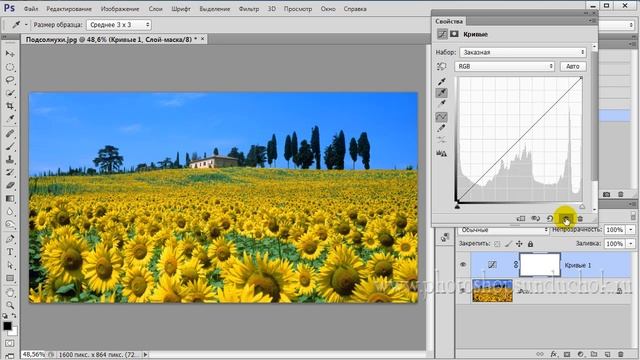Image resolution: width=640 pixels, height=360 pixels.
Task: Select the Hand tool
Action: click(x=10, y=293)
